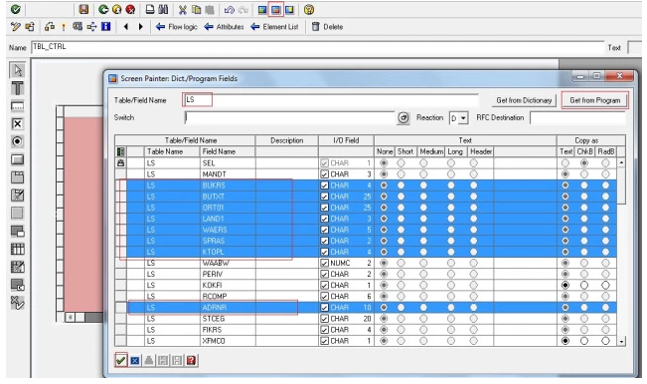
Task: Select Medium text radio for RCOMP row
Action: point(423,297)
